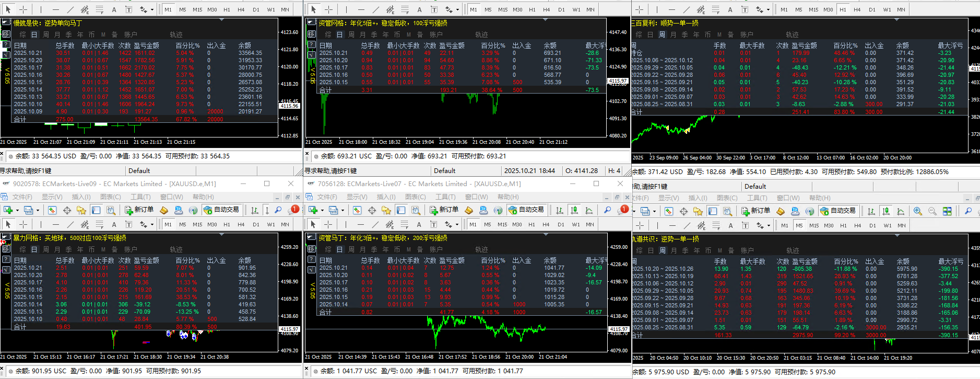Open 工具(T) menu in 7056128 window
The height and width of the screenshot is (379, 980).
445,197
